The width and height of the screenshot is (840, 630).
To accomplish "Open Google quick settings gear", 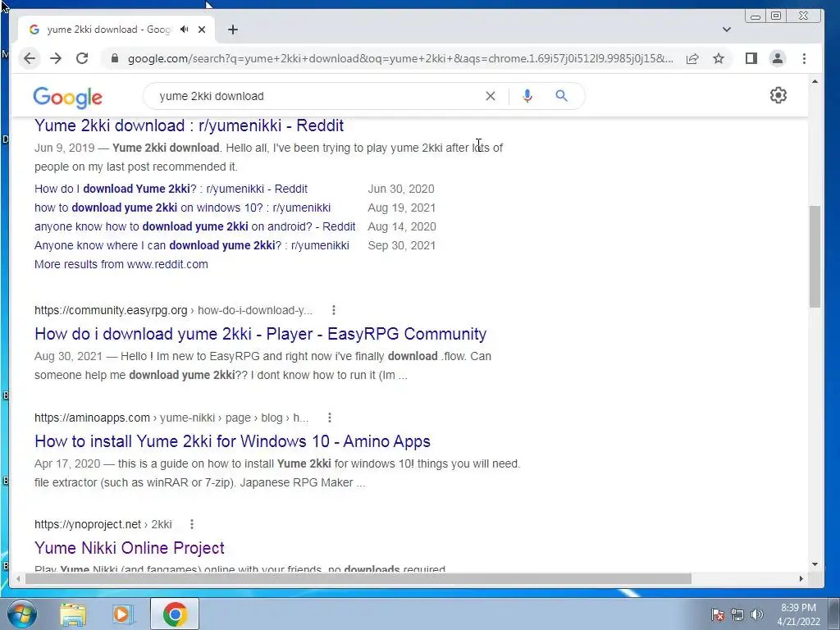I will (778, 95).
